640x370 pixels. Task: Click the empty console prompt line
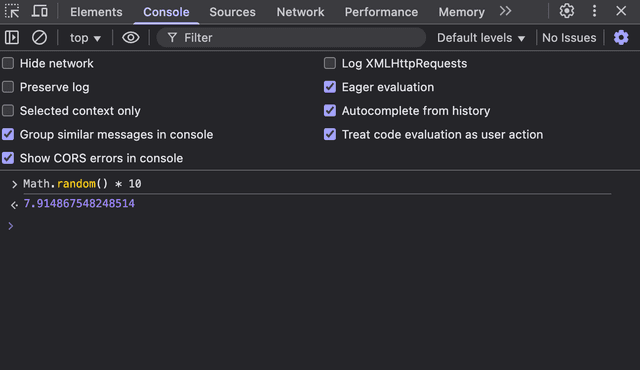click(320, 226)
